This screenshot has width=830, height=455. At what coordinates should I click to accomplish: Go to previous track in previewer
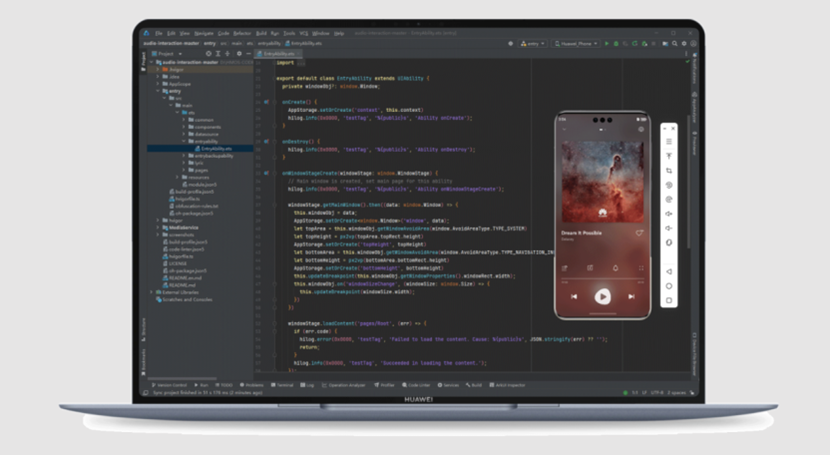click(x=574, y=296)
